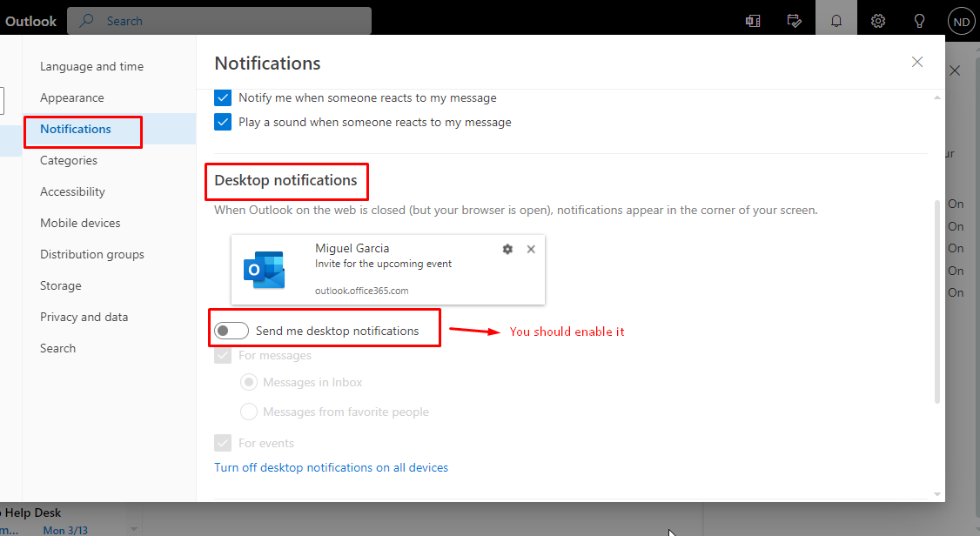Toggle Send me desktop notifications switch
Image resolution: width=980 pixels, height=536 pixels.
click(x=232, y=331)
